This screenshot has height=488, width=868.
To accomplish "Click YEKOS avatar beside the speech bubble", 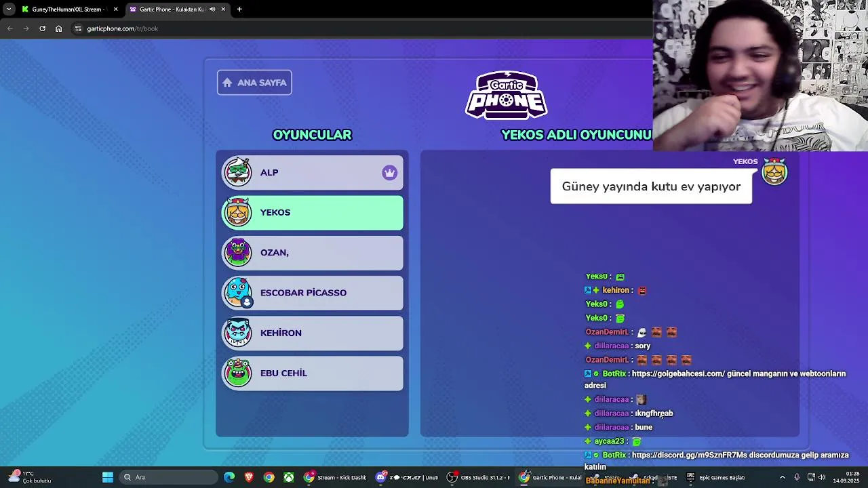I will coord(774,171).
